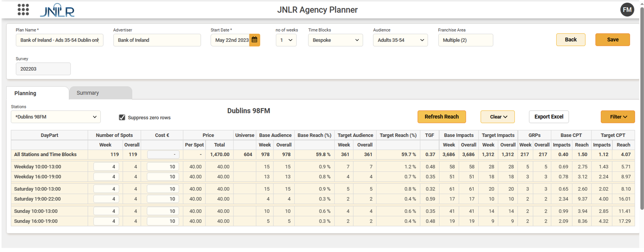Click the Weekday 10:00-13:00 row label
The width and height of the screenshot is (644, 252).
point(38,167)
